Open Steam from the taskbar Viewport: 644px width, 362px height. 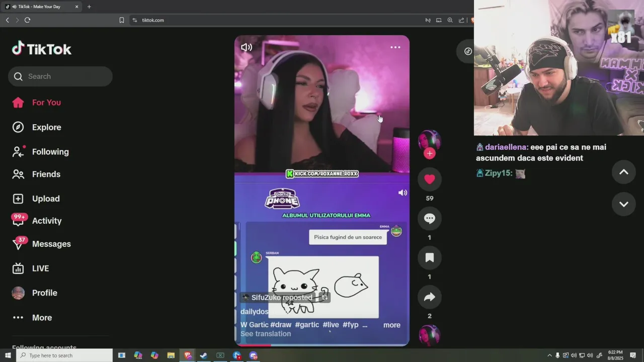point(203,355)
